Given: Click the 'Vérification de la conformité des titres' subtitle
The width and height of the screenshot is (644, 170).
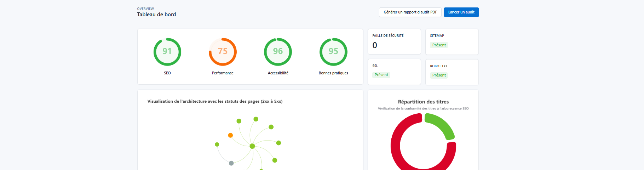Looking at the screenshot, I should [x=423, y=109].
